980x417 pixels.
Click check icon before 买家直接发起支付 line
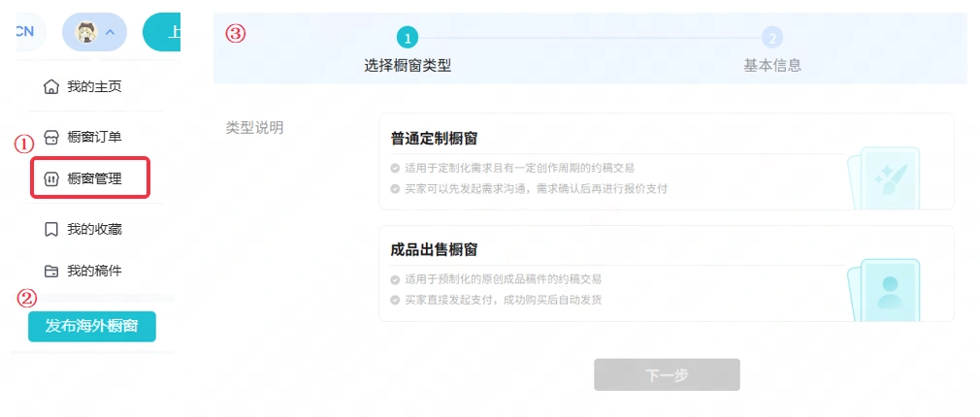[395, 301]
